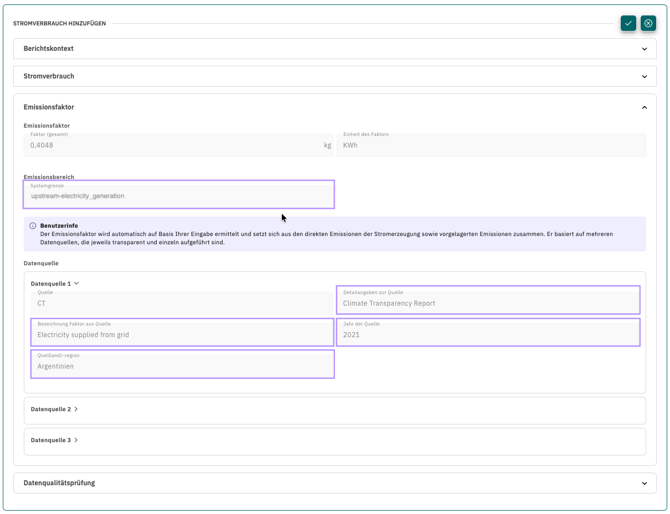
Task: Click the Einheit des Faktors field
Action: [491, 145]
